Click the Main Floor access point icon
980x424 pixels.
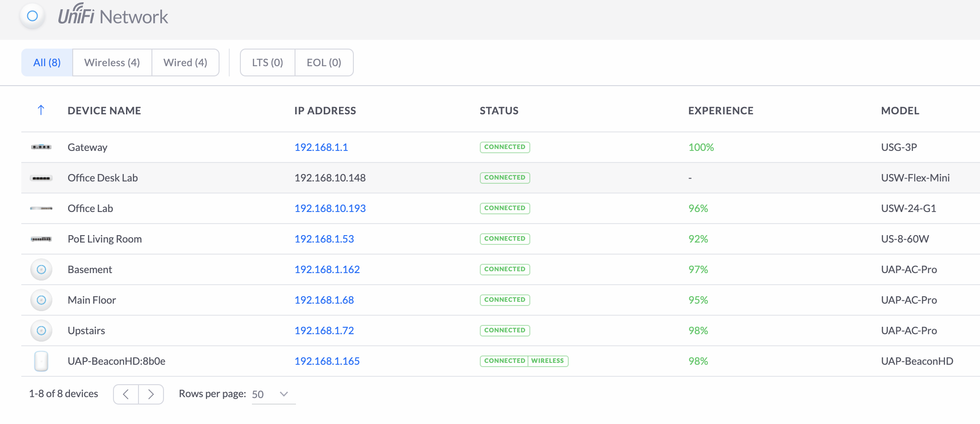(x=41, y=300)
